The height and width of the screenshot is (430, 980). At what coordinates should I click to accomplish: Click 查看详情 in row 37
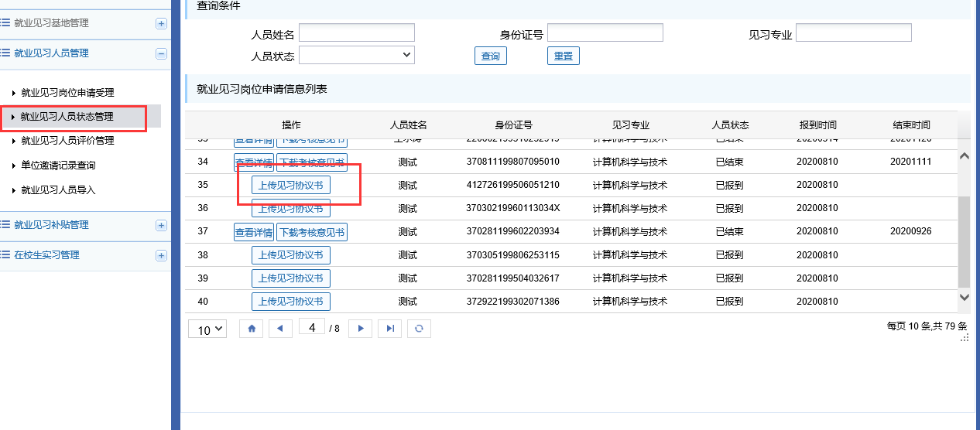tap(254, 232)
